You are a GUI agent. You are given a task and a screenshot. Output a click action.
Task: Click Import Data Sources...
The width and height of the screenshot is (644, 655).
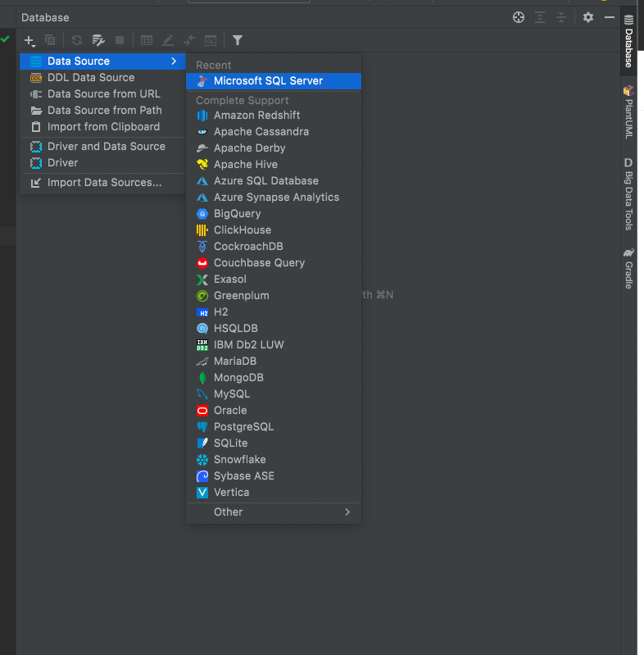(102, 183)
